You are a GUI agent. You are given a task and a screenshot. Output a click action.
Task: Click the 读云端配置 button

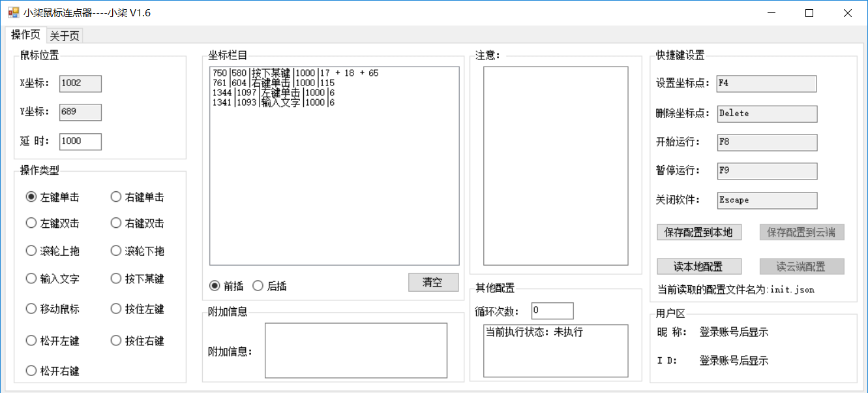[x=801, y=266]
